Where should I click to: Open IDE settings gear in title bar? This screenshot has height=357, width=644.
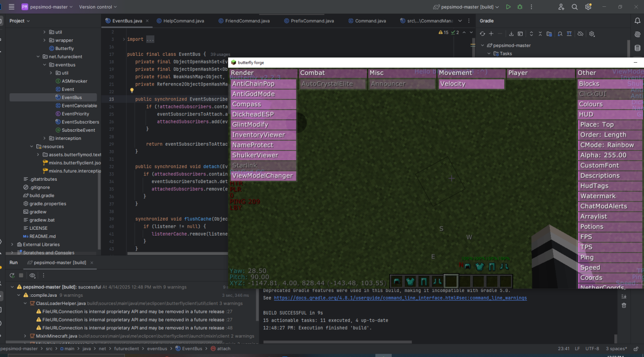tap(588, 7)
